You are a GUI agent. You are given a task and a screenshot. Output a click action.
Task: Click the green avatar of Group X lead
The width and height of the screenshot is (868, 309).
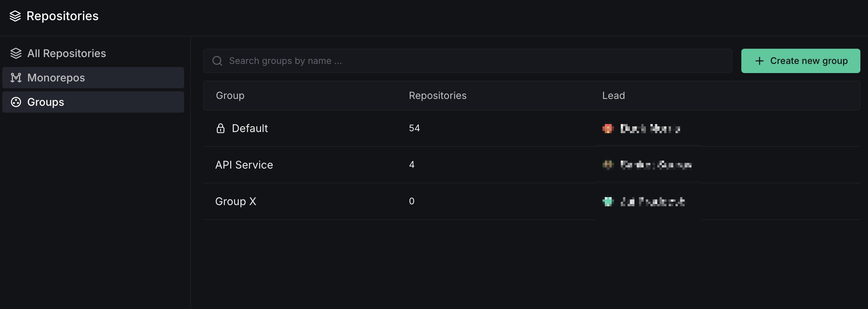pyautogui.click(x=608, y=201)
